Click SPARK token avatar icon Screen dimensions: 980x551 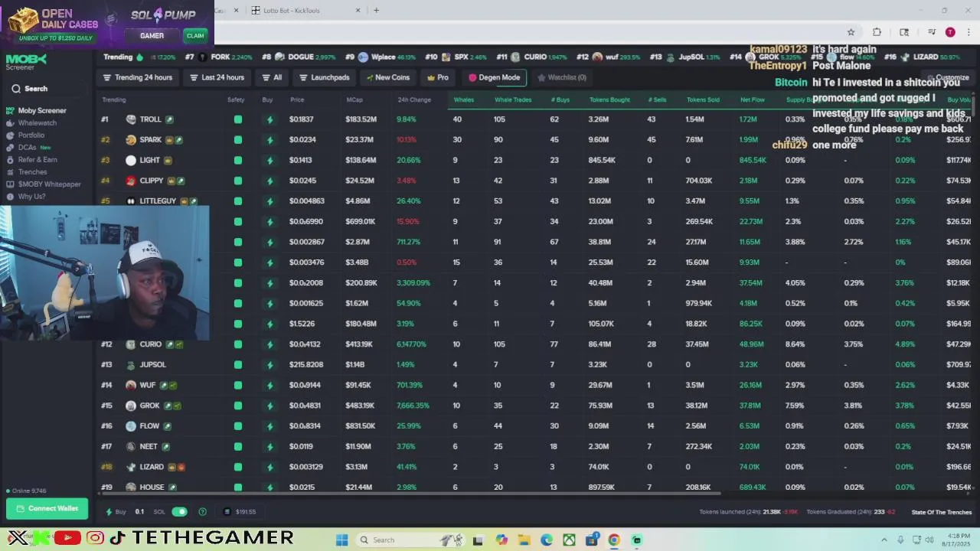(x=131, y=140)
